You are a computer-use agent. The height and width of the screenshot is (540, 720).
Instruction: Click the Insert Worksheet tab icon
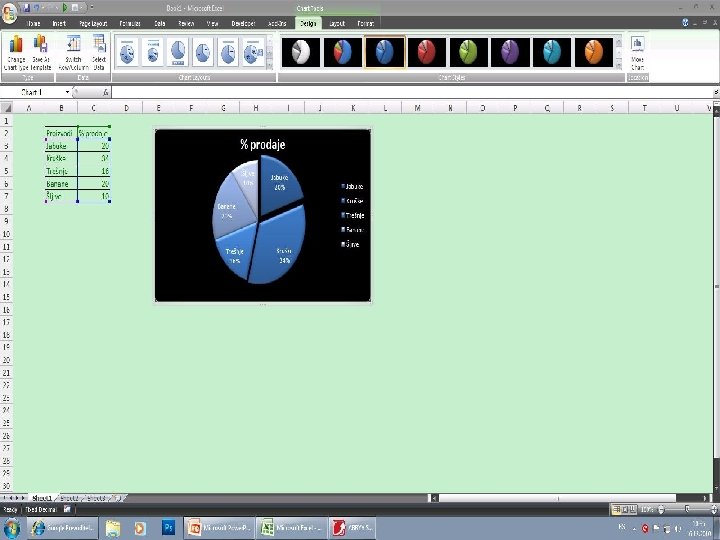coord(118,498)
